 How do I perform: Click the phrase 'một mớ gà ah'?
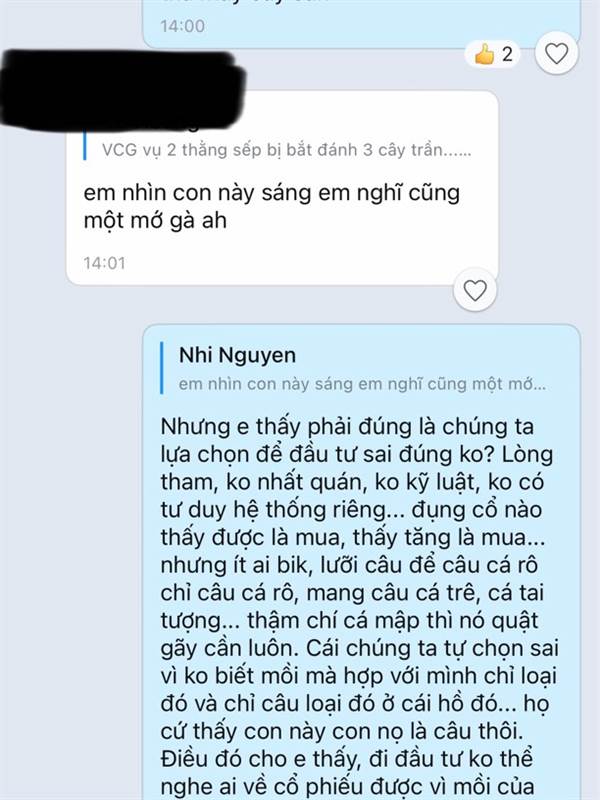(x=155, y=220)
